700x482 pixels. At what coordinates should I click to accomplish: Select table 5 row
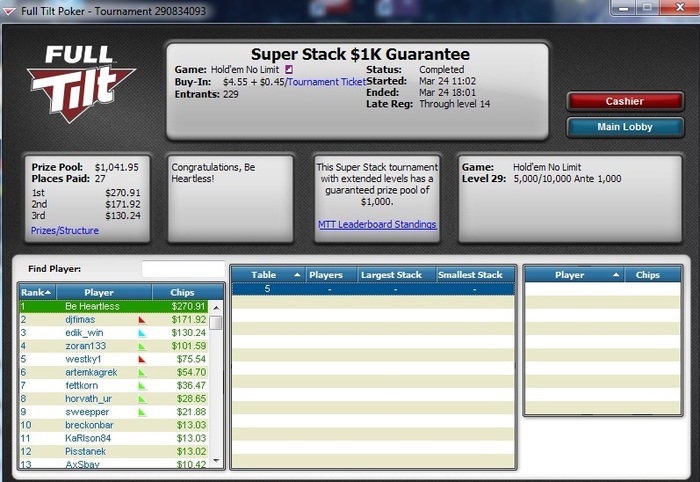[x=373, y=289]
